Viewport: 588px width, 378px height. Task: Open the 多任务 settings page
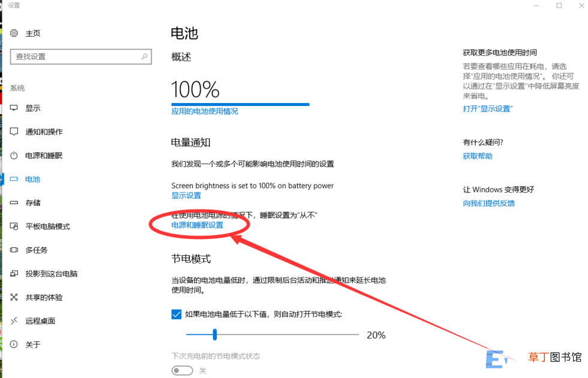click(x=37, y=250)
